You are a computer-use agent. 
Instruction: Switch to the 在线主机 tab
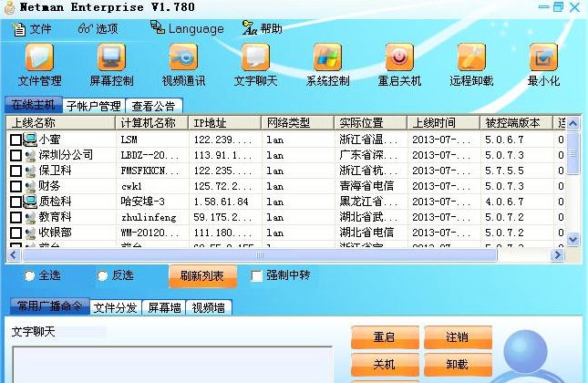[34, 105]
